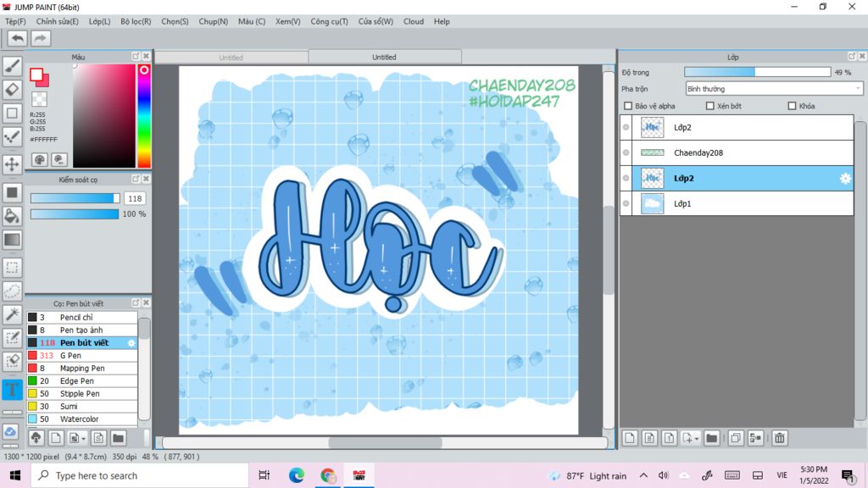Open the Công cụ(T) menu
The height and width of the screenshot is (488, 868).
coord(330,21)
